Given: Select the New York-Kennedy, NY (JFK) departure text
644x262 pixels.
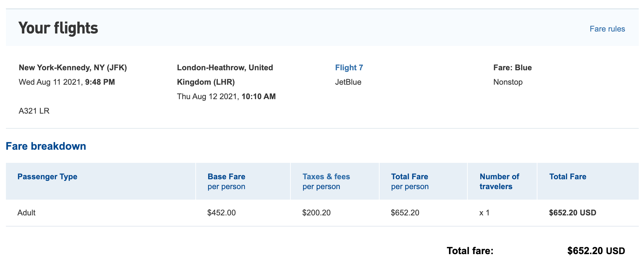Looking at the screenshot, I should (x=73, y=68).
